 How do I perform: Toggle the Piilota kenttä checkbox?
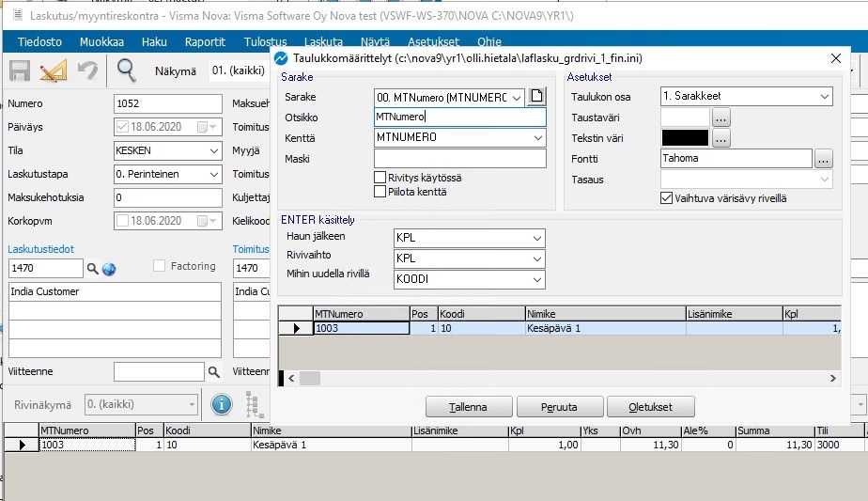380,192
